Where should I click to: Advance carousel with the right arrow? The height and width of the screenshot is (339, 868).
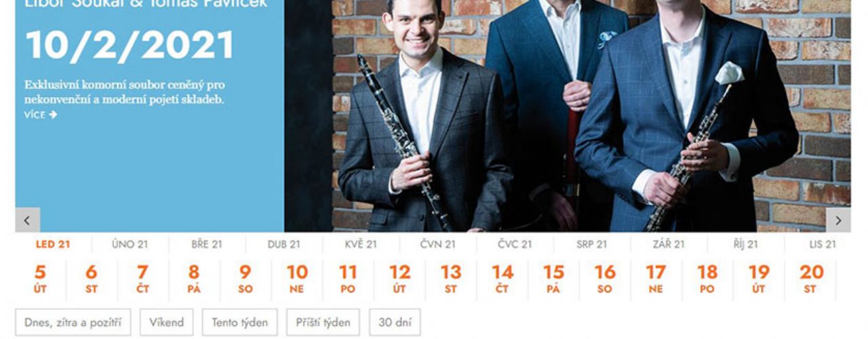838,220
